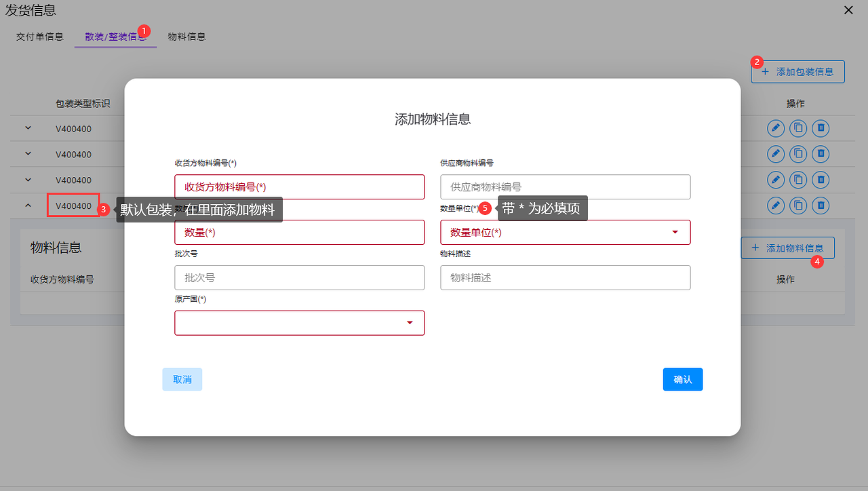The width and height of the screenshot is (868, 491).
Task: Click the 收货方物料编号 input field
Action: (x=299, y=186)
